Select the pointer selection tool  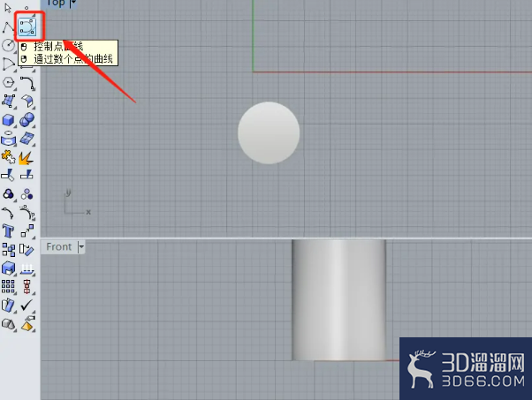7,7
